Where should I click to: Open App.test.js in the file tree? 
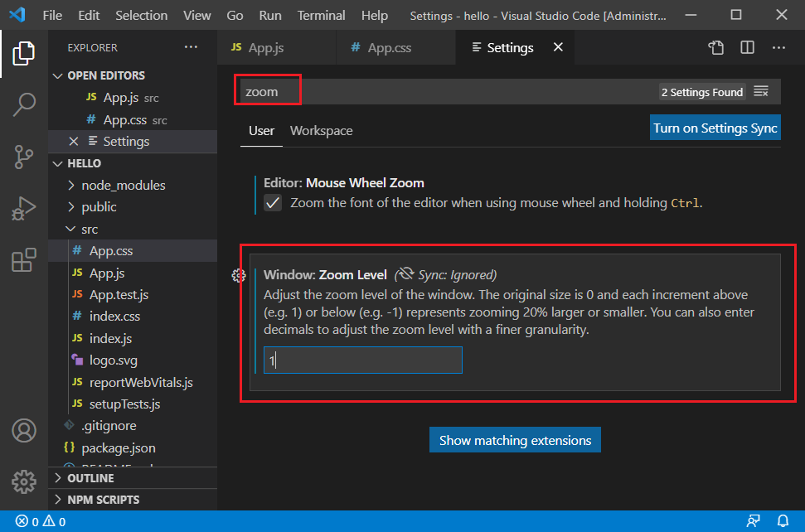(133, 294)
